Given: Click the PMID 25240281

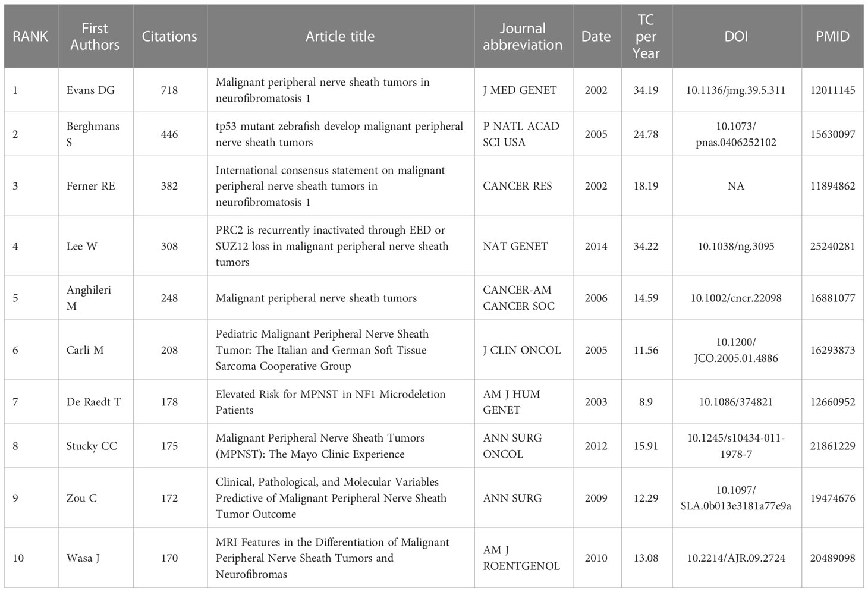Looking at the screenshot, I should [x=832, y=246].
